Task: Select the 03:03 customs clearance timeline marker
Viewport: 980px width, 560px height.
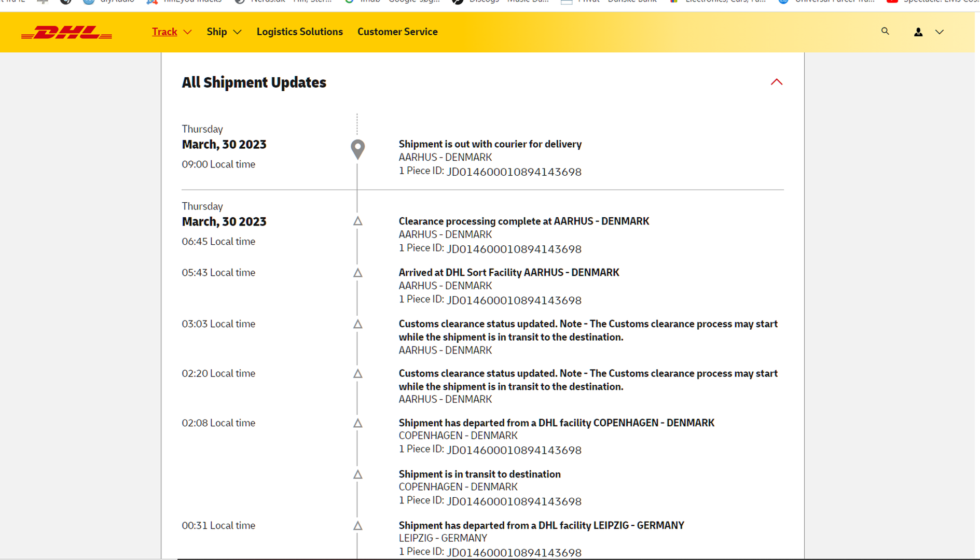Action: (x=357, y=324)
